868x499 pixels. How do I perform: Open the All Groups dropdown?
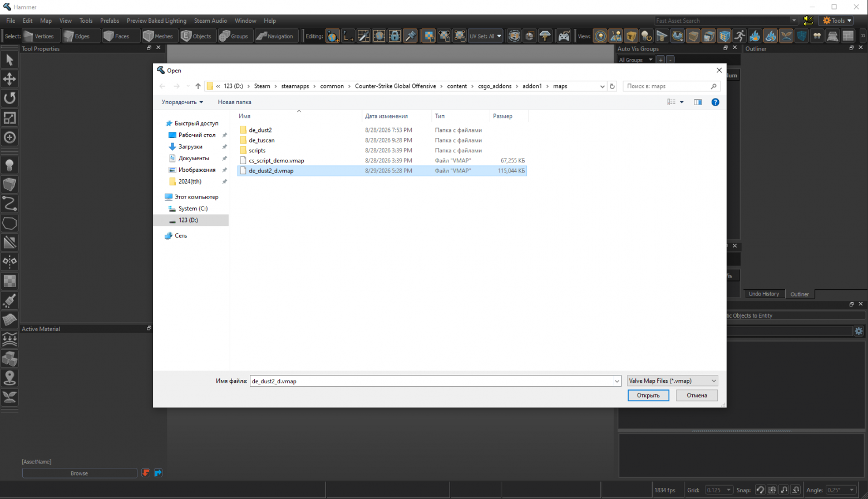[635, 60]
